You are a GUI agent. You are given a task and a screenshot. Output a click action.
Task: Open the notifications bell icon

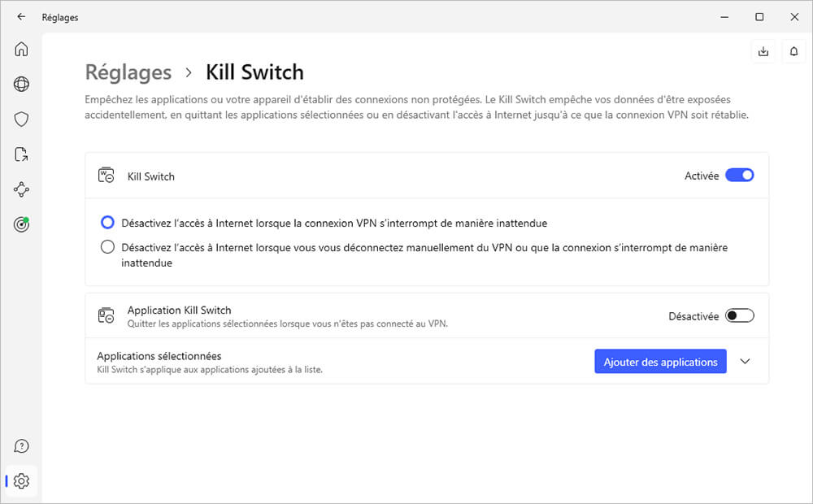coord(793,51)
